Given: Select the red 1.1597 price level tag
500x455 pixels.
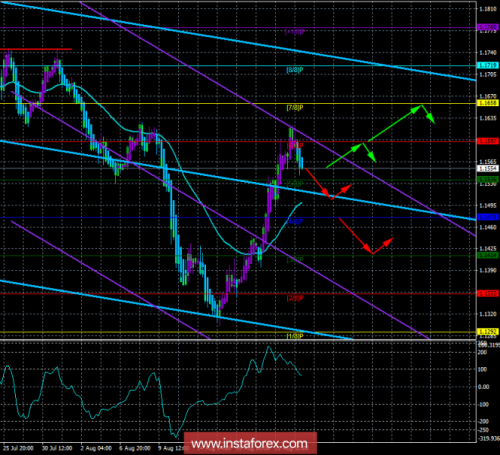Looking at the screenshot, I should click(488, 141).
